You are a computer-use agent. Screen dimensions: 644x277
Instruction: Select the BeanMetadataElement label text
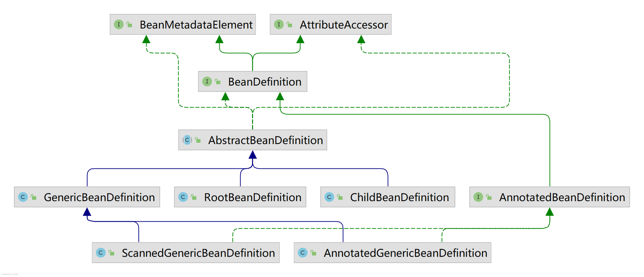pos(196,25)
